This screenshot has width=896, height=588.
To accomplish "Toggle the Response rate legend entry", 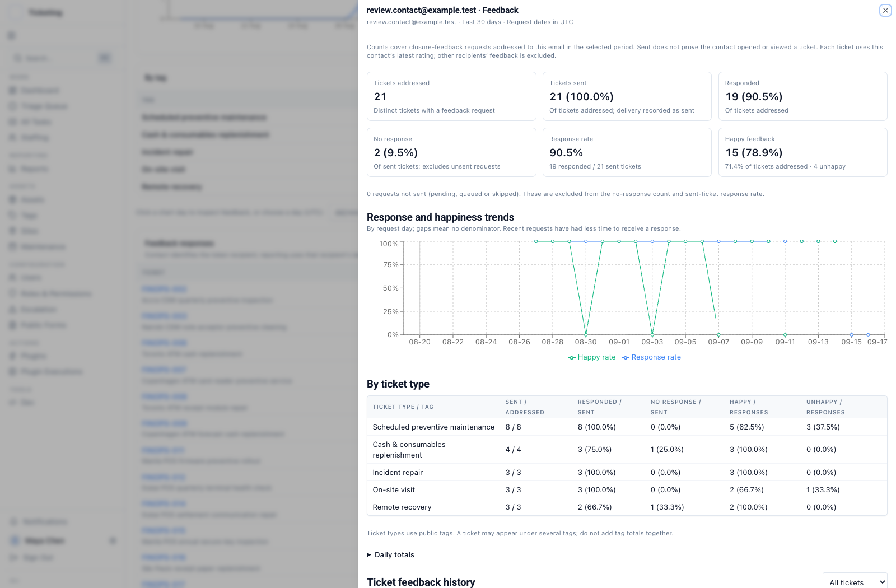I will click(651, 357).
